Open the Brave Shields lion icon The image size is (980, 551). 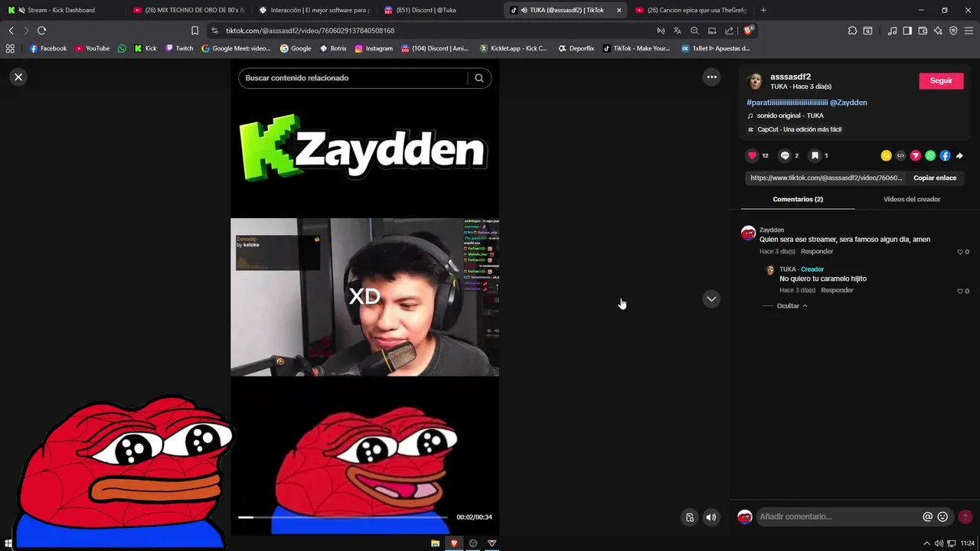coord(749,31)
